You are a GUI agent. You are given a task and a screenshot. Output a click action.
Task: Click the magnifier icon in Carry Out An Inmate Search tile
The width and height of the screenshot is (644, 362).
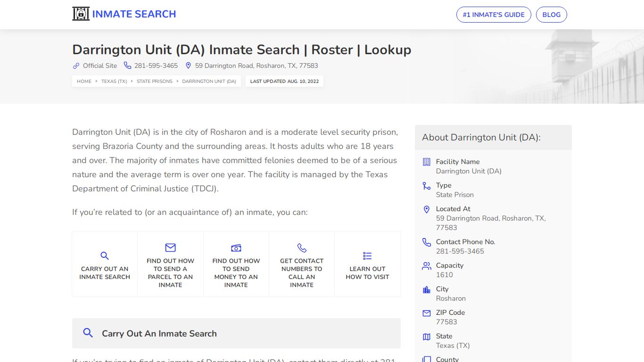[x=105, y=256]
